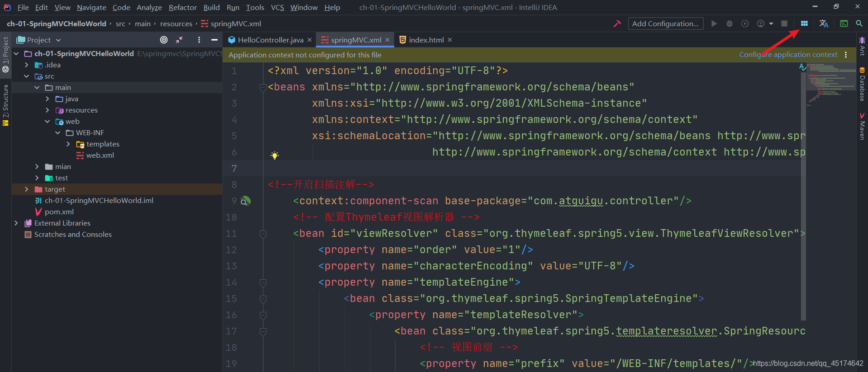Click the Translate icon in the toolbar
The height and width of the screenshot is (372, 868).
(x=824, y=24)
